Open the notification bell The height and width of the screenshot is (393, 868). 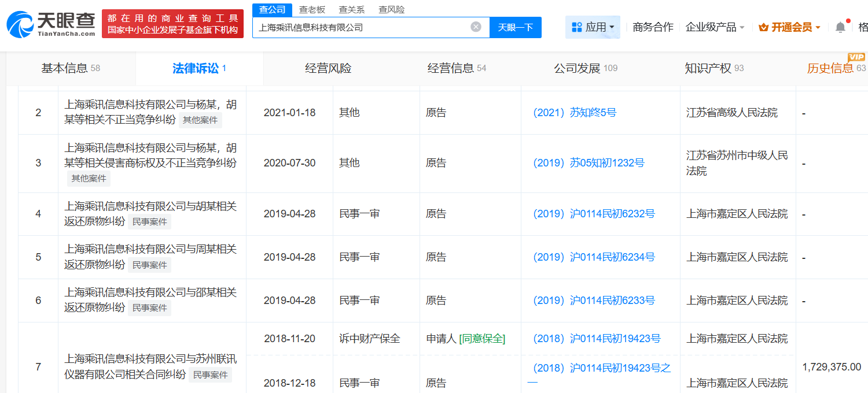[840, 27]
